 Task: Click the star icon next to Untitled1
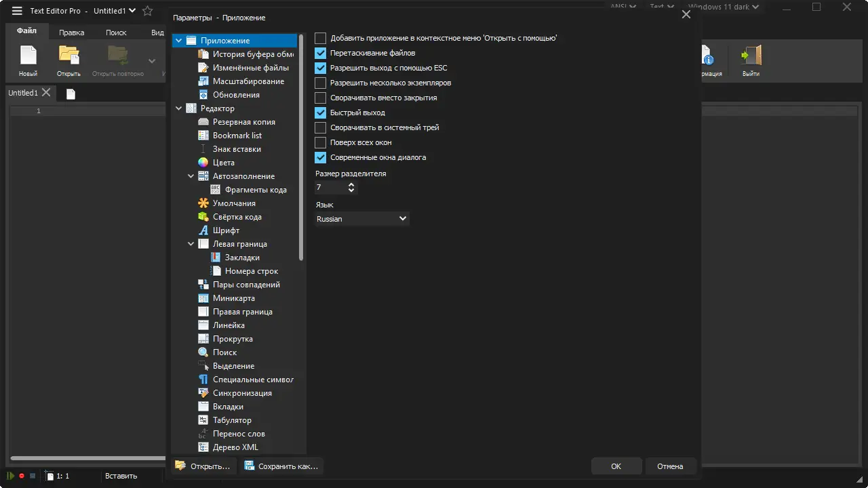coord(146,10)
